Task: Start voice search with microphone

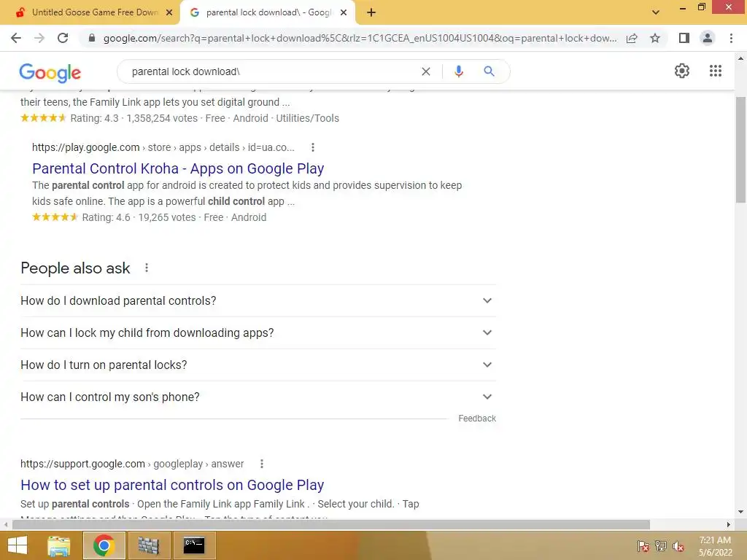Action: click(x=458, y=71)
